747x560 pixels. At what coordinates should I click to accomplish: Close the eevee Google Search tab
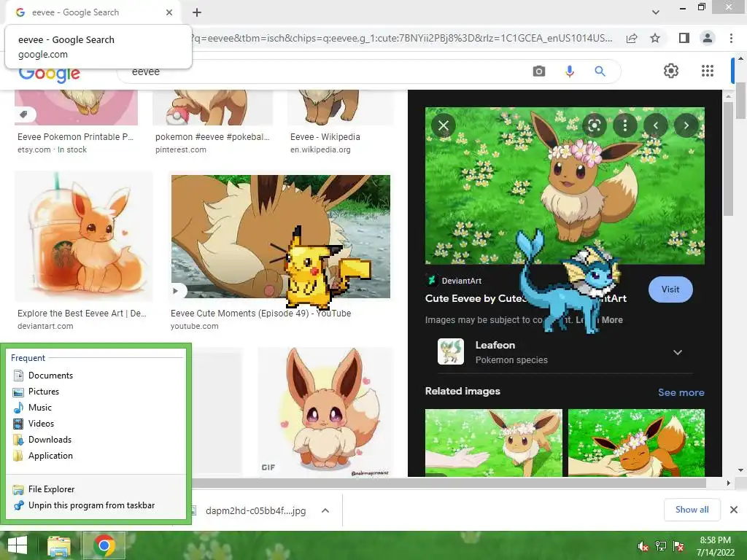click(x=169, y=12)
